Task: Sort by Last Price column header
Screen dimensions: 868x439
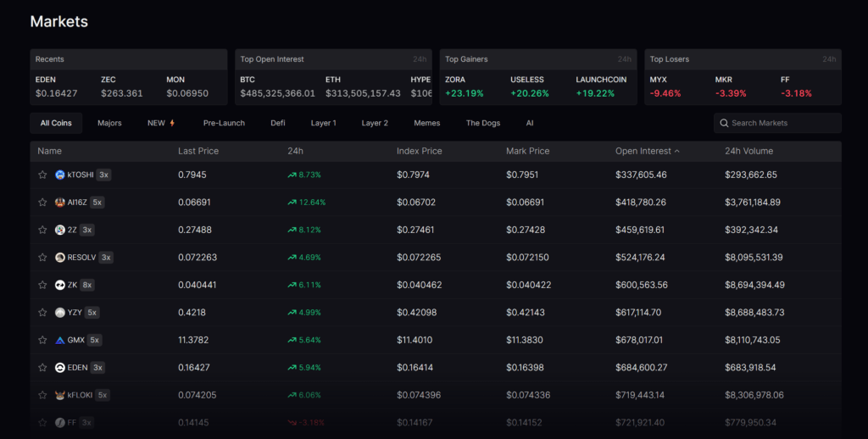Action: pos(198,151)
